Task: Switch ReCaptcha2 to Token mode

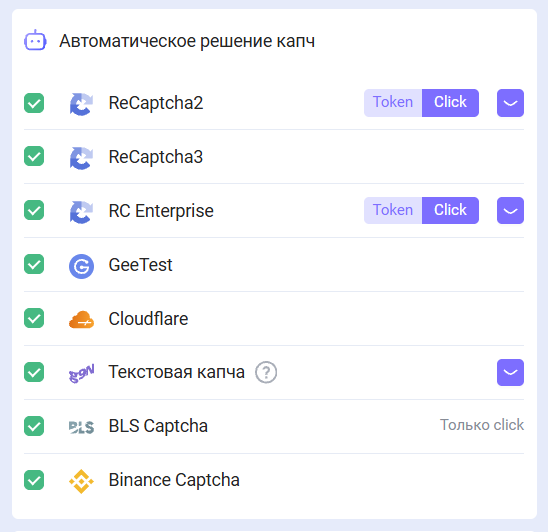Action: point(393,103)
